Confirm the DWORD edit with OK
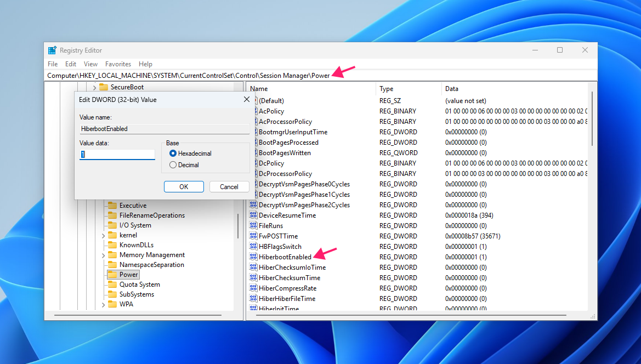 click(184, 186)
